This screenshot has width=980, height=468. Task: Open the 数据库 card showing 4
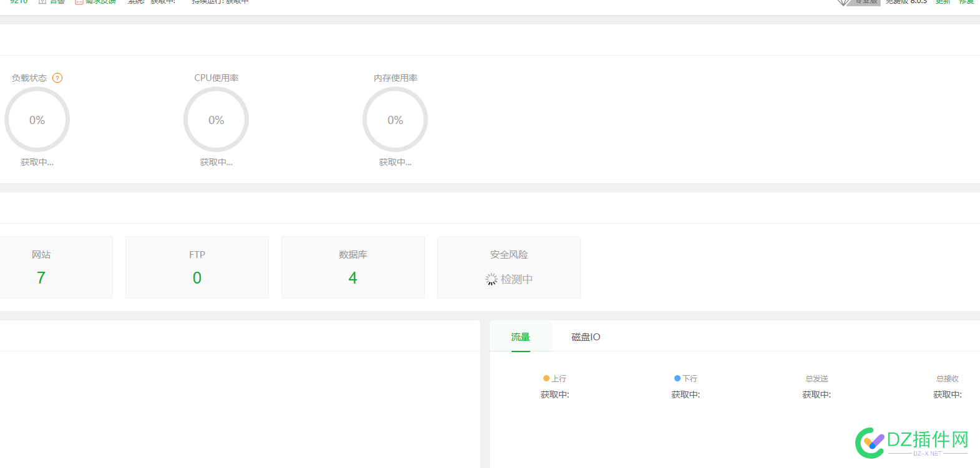click(353, 267)
